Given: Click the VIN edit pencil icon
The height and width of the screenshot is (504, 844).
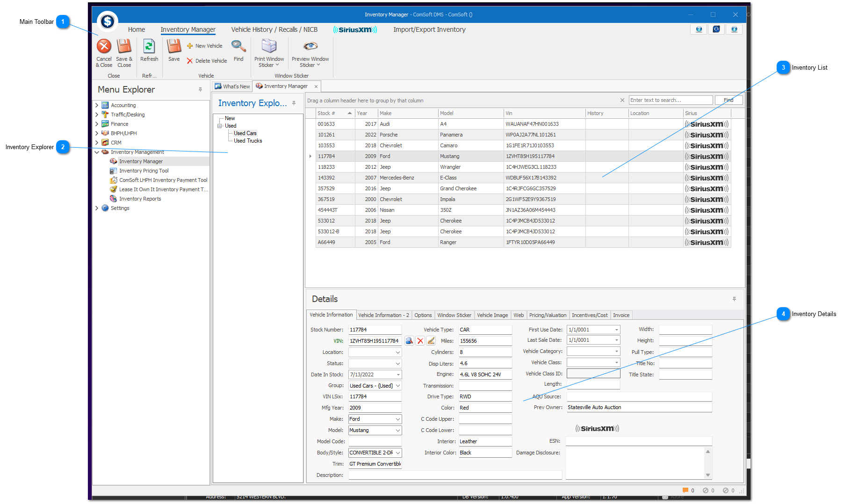Looking at the screenshot, I should click(x=431, y=341).
